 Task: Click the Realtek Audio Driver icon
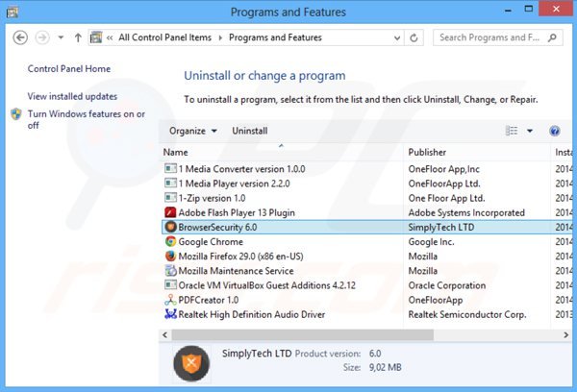pos(170,314)
